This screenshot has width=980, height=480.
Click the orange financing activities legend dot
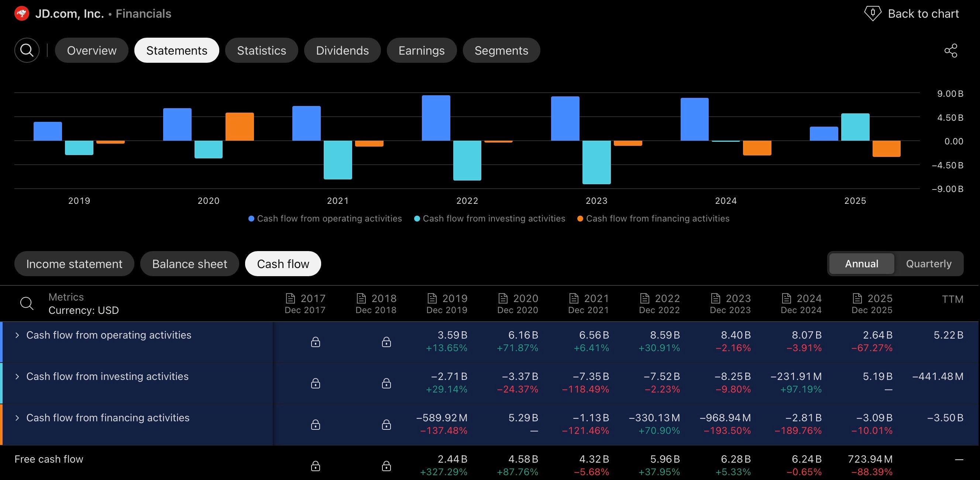tap(580, 219)
